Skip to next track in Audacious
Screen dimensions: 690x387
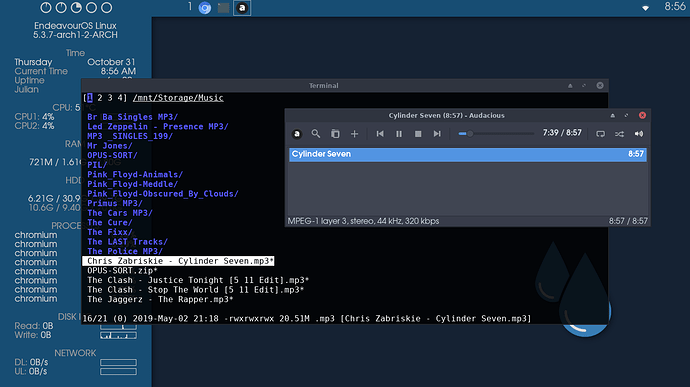tap(437, 134)
